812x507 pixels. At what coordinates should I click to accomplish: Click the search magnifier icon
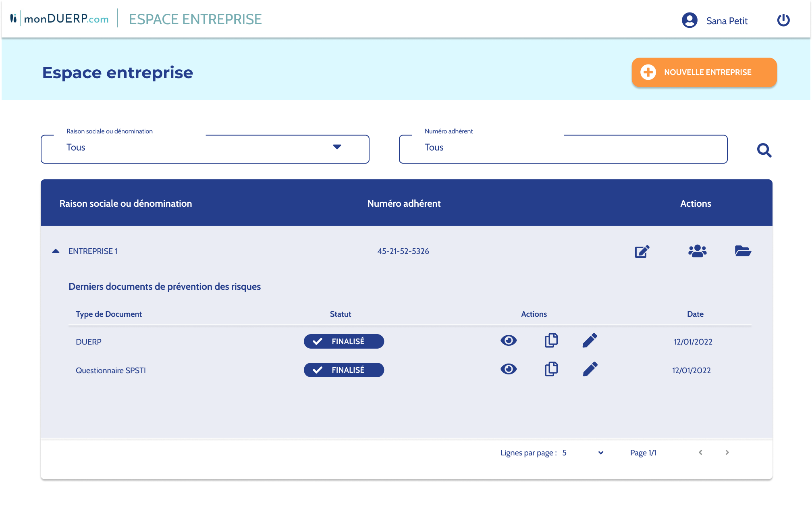[764, 150]
